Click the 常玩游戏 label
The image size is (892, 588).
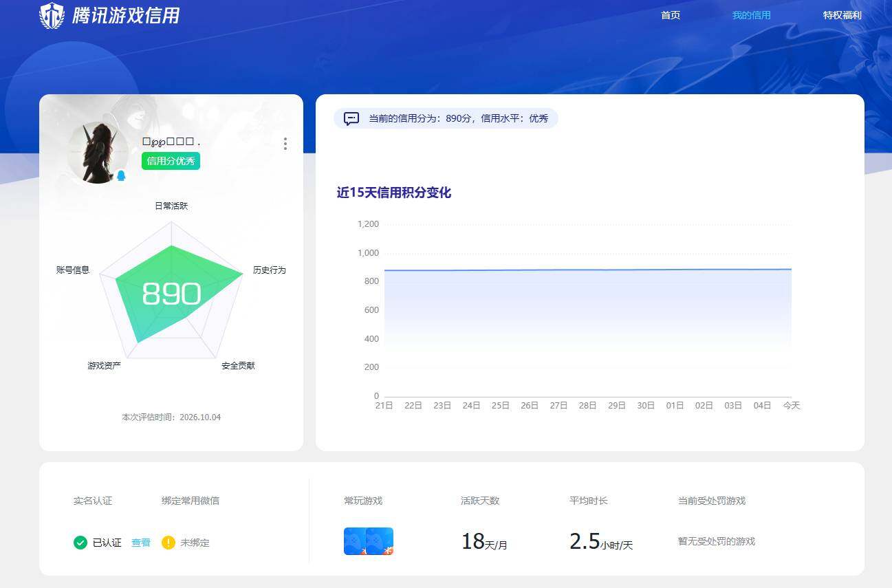point(363,501)
